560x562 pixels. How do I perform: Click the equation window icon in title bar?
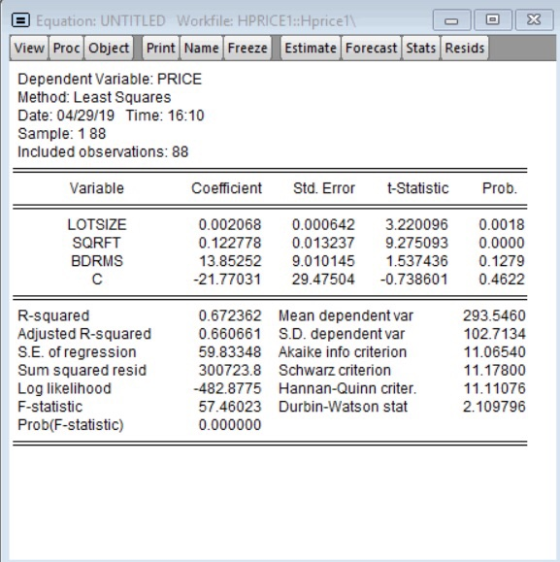pyautogui.click(x=21, y=20)
